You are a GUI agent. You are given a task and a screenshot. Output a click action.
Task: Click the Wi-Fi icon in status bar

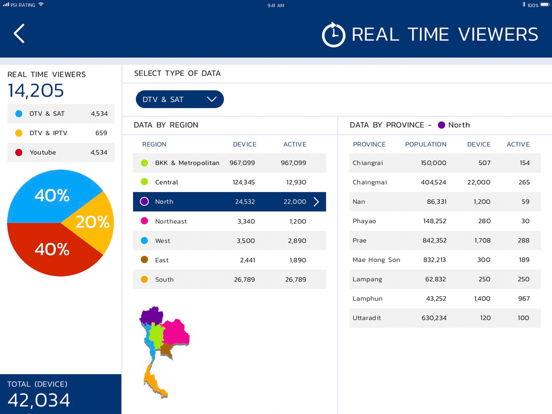41,5
